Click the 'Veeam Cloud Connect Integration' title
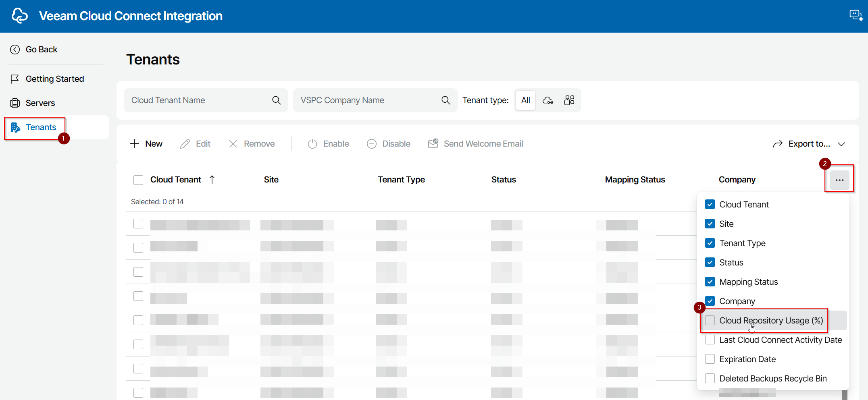This screenshot has height=400, width=868. click(131, 16)
